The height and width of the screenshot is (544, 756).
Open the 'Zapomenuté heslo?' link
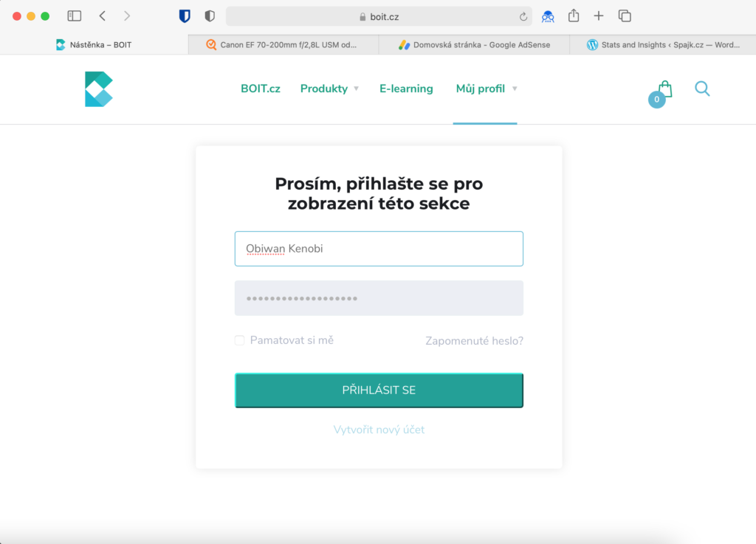475,341
